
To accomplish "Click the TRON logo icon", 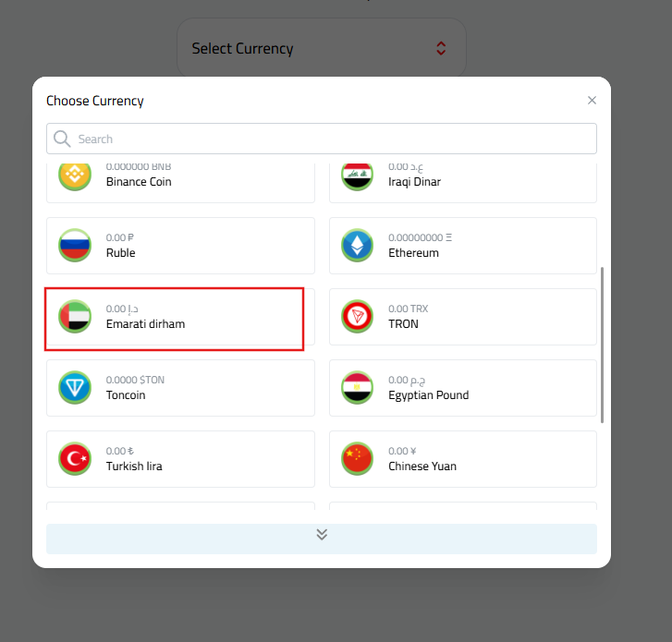I will pos(357,316).
